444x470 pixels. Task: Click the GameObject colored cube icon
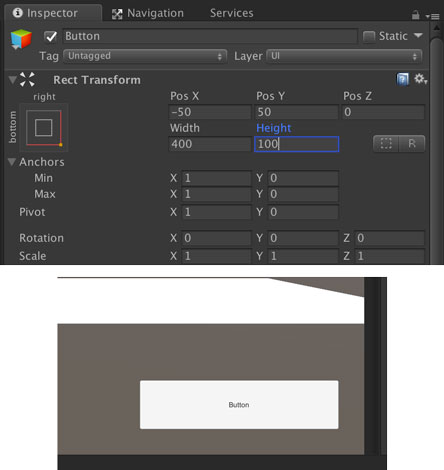pos(21,39)
